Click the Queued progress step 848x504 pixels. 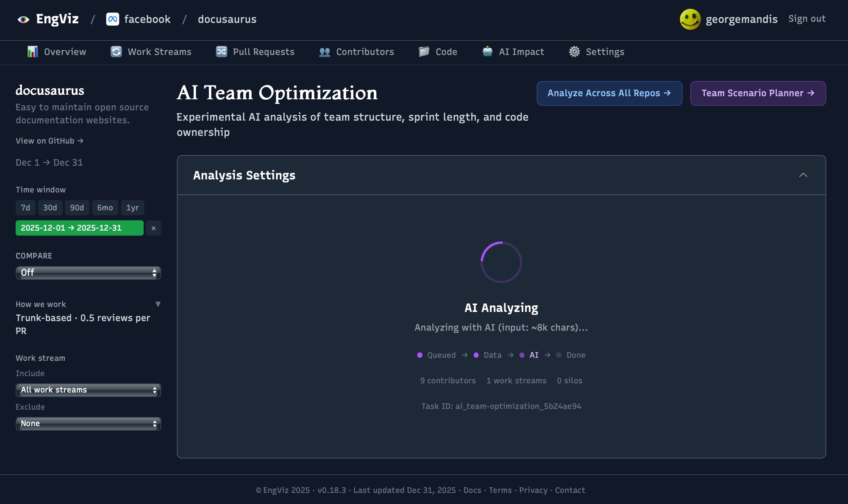(x=436, y=355)
